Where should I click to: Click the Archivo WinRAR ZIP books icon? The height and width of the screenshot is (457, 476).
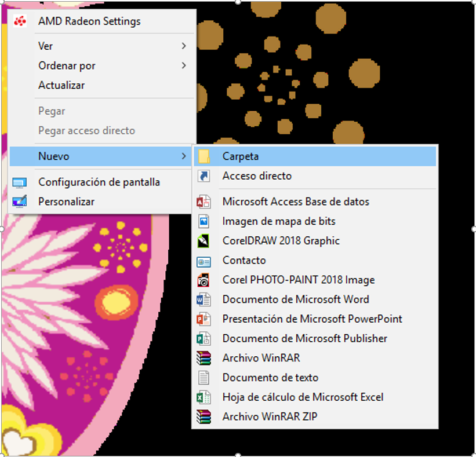pyautogui.click(x=204, y=416)
